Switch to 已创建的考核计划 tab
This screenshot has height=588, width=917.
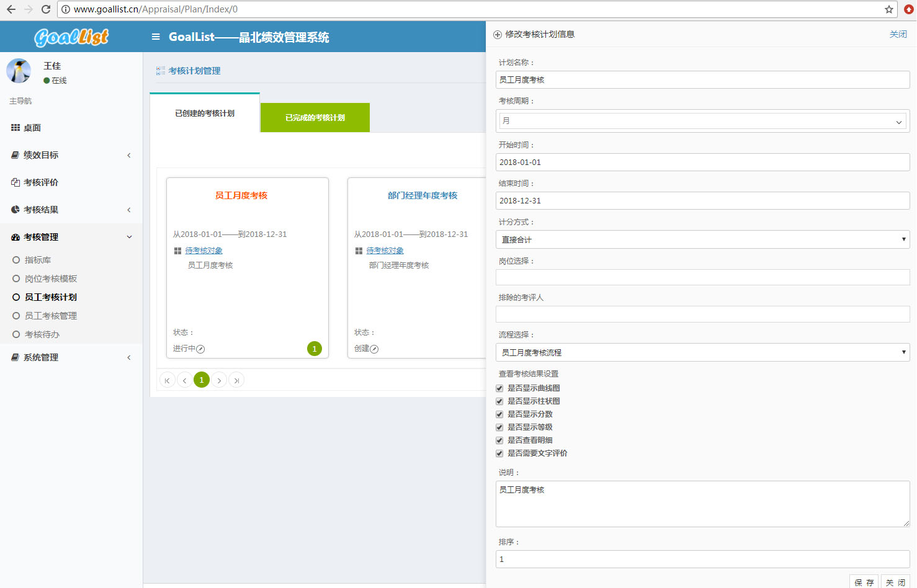(x=205, y=113)
